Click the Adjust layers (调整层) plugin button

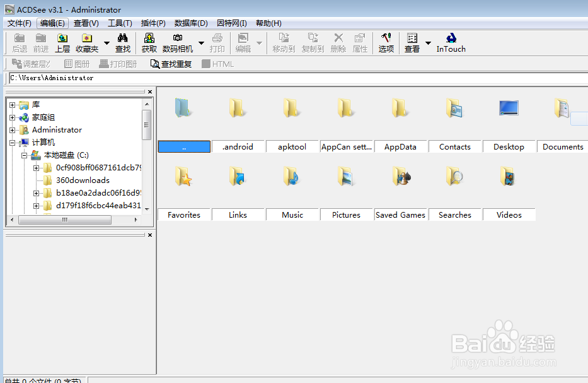pos(31,64)
